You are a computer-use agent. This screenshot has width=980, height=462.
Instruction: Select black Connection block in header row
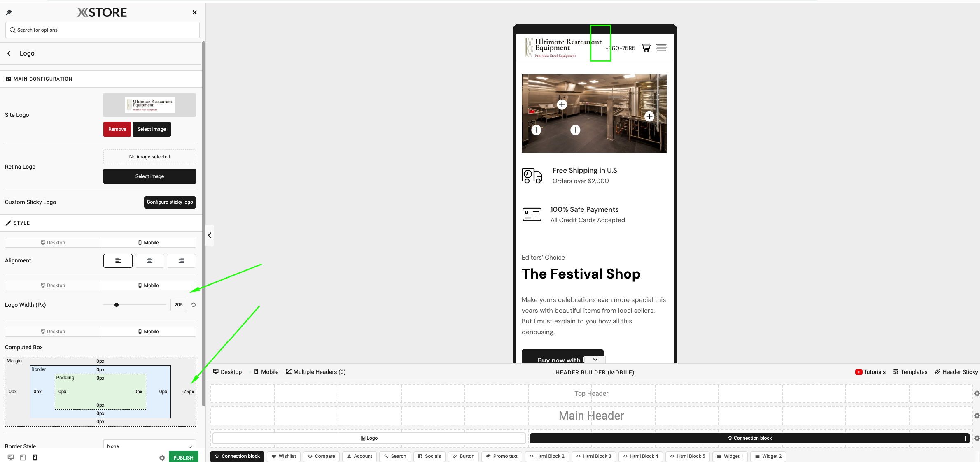pos(749,438)
